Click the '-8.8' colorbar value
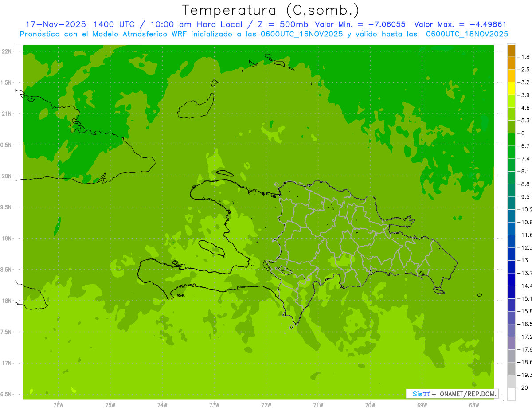The width and height of the screenshot is (532, 411). point(524,184)
